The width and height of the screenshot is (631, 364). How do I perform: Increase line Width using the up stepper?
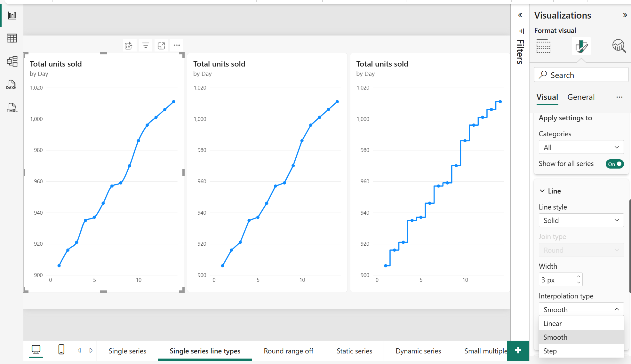(578, 277)
